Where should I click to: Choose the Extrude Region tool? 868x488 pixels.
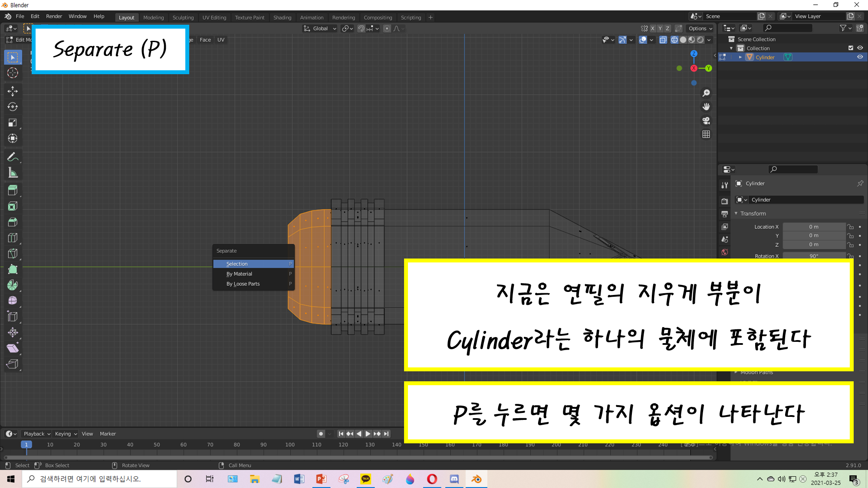(x=13, y=190)
